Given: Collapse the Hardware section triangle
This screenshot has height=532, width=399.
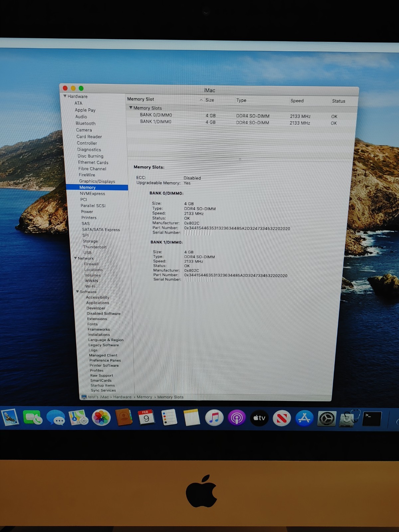Looking at the screenshot, I should (65, 96).
